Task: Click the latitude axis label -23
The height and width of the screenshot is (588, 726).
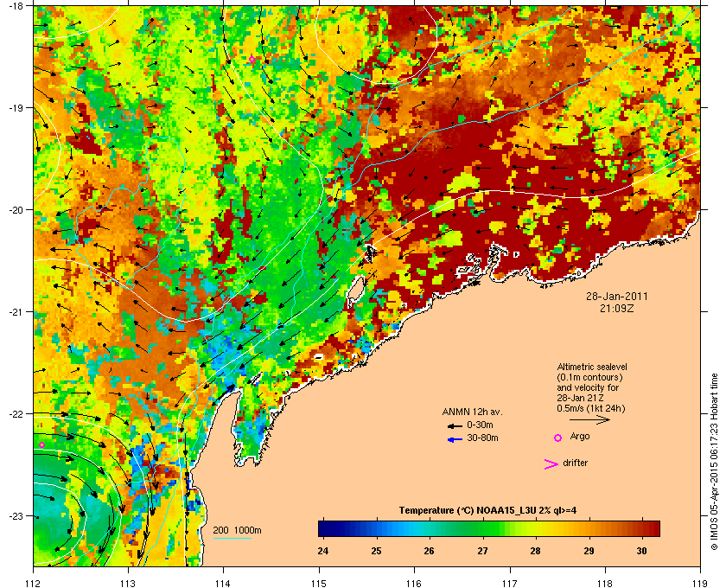Action: click(16, 515)
